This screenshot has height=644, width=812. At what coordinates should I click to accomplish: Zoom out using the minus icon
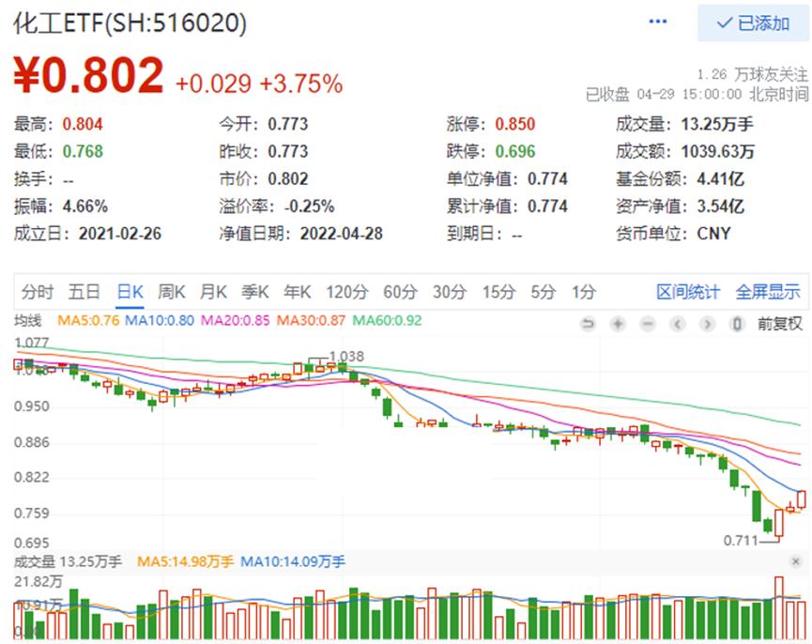click(x=648, y=324)
